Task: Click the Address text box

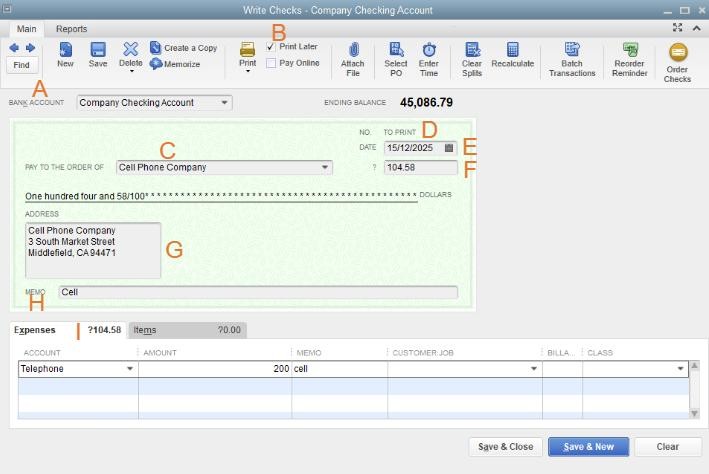Action: pos(93,250)
